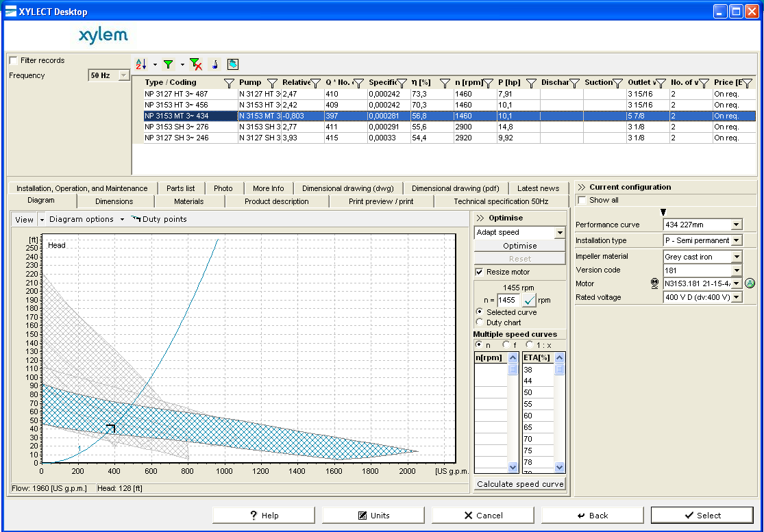Open the Motor selection dropdown

736,283
